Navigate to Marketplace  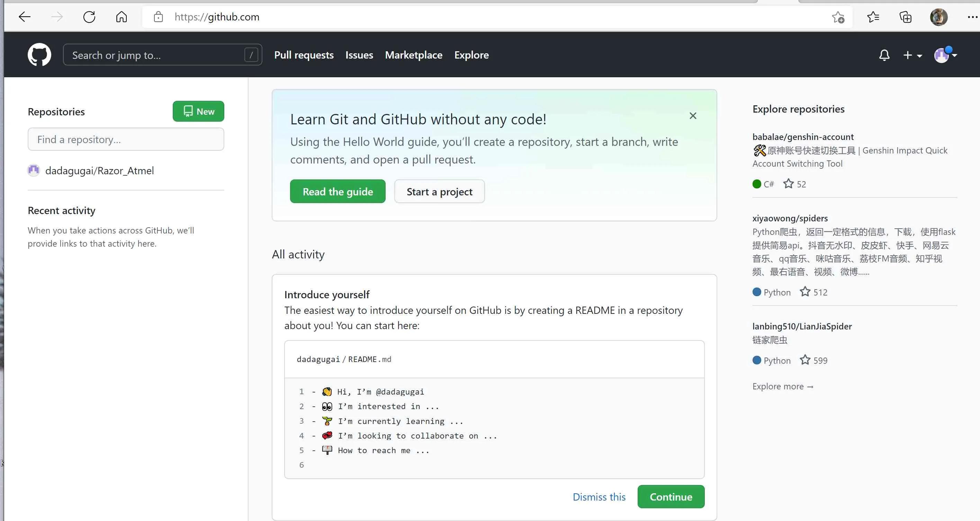pos(414,55)
